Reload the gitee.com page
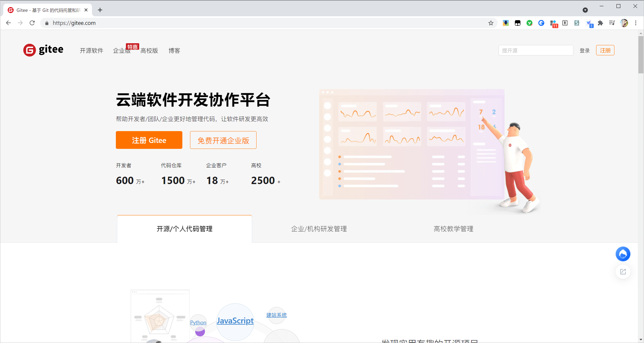 [32, 23]
